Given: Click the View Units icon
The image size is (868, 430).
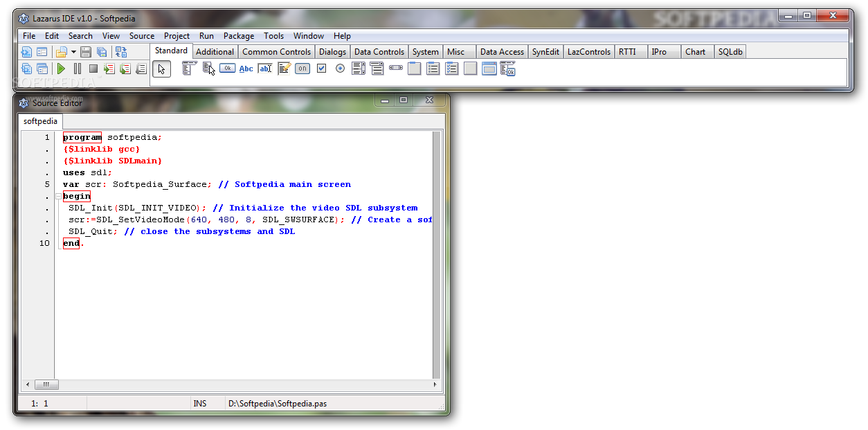Looking at the screenshot, I should (x=26, y=69).
